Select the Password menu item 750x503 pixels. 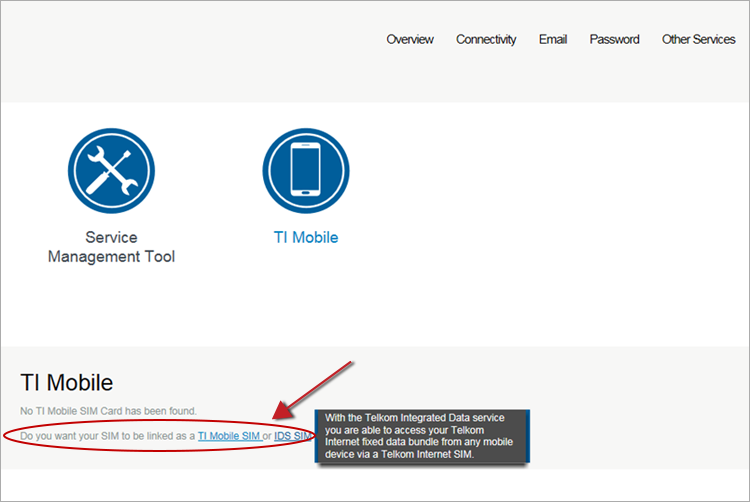click(614, 39)
